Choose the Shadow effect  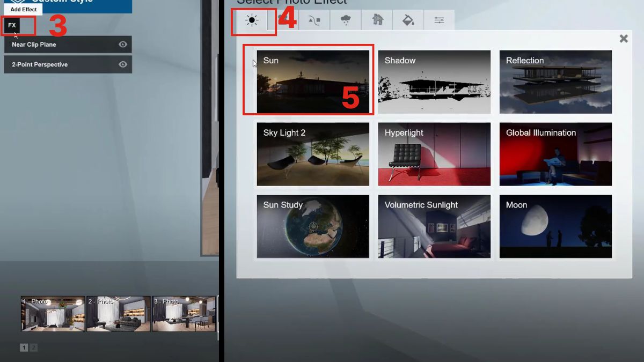pos(434,82)
